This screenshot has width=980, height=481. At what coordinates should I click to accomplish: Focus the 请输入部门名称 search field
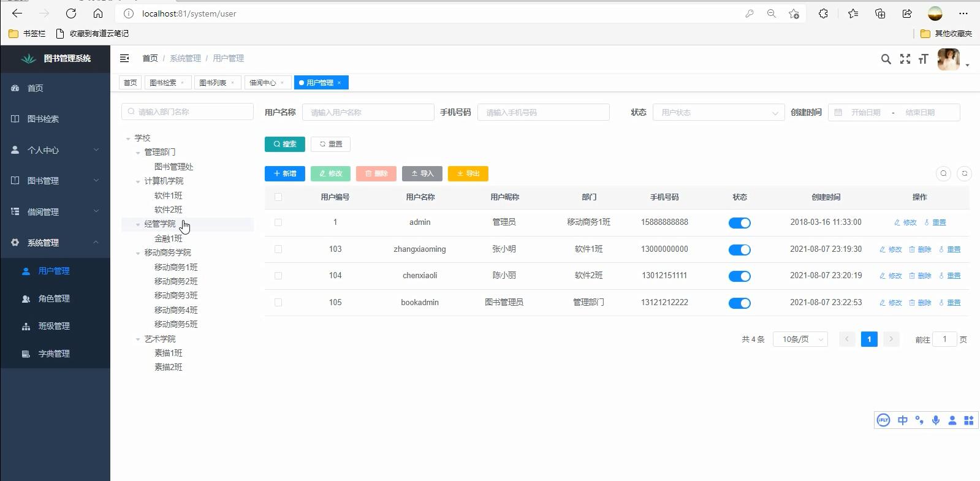188,112
